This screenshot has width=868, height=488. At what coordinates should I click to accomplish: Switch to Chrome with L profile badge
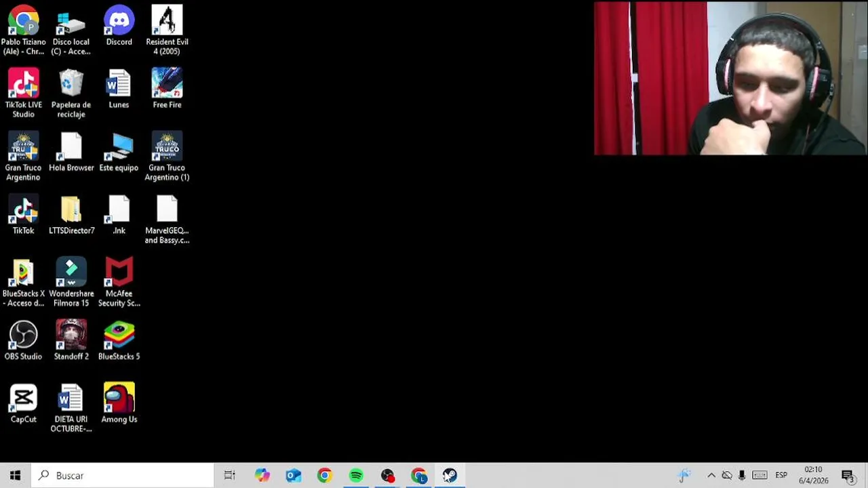click(419, 475)
